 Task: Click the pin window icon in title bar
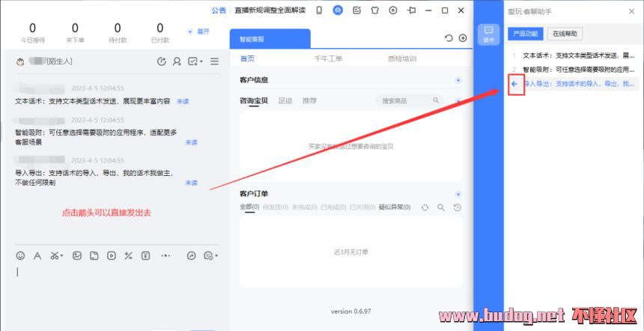(x=412, y=10)
